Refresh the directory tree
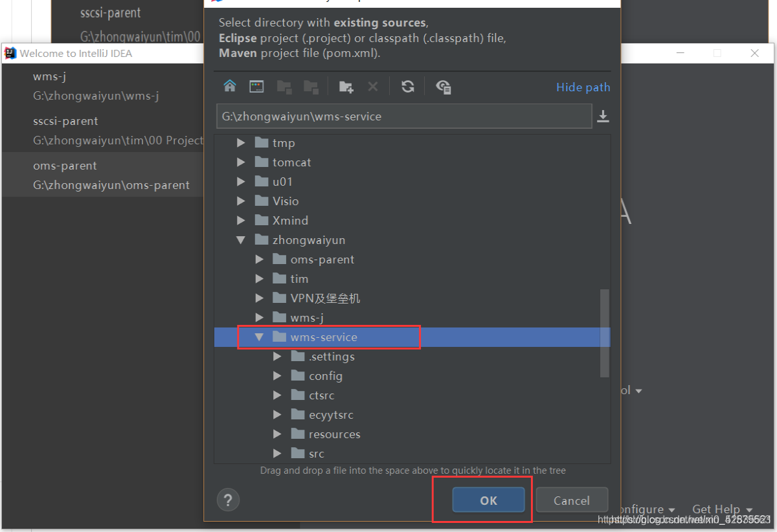 coord(407,86)
